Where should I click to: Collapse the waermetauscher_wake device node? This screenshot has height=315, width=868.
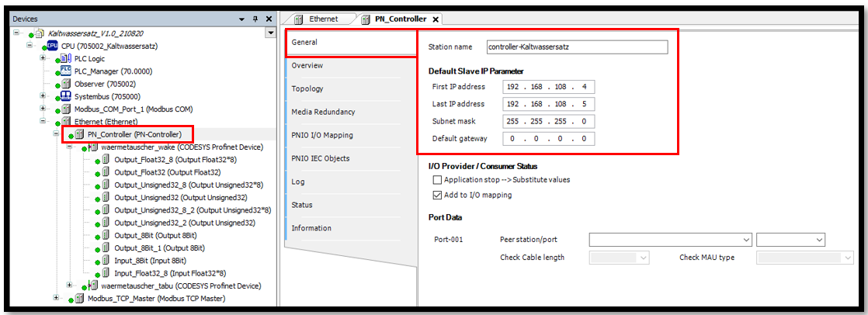coord(70,147)
